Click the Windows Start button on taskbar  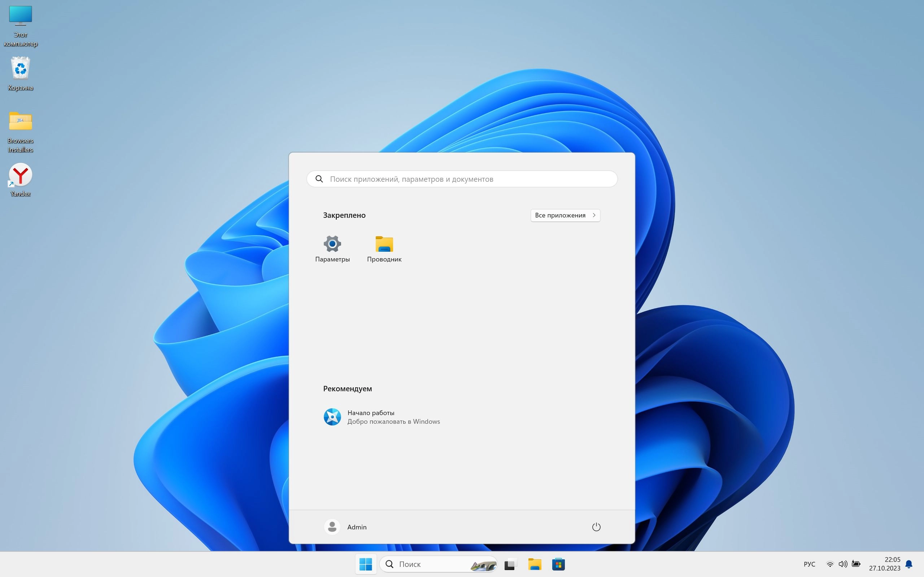[366, 564]
